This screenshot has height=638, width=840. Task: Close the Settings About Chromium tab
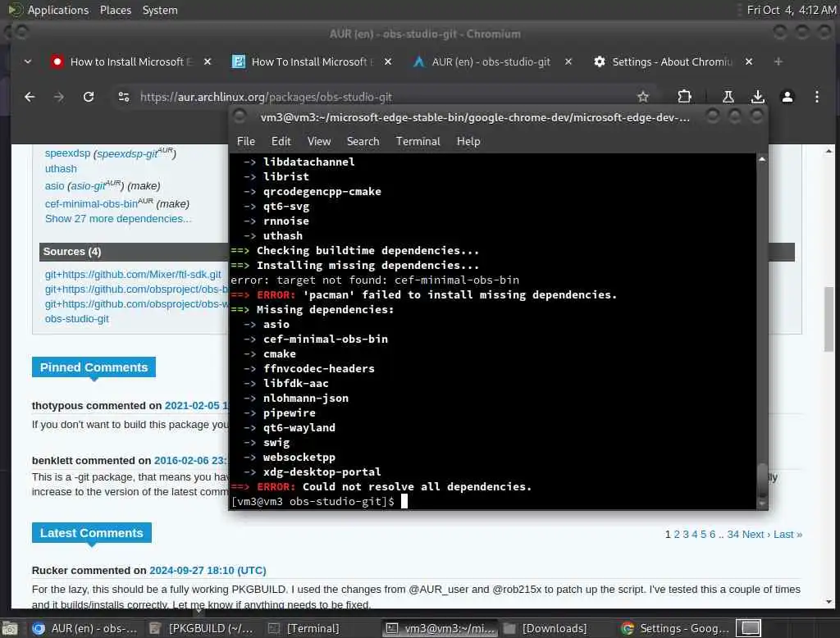[x=749, y=62]
